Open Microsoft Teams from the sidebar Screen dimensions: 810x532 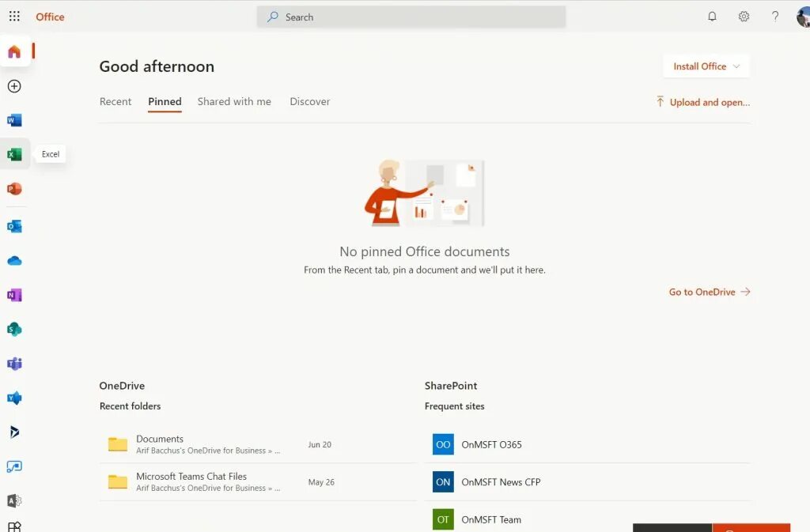coord(14,364)
